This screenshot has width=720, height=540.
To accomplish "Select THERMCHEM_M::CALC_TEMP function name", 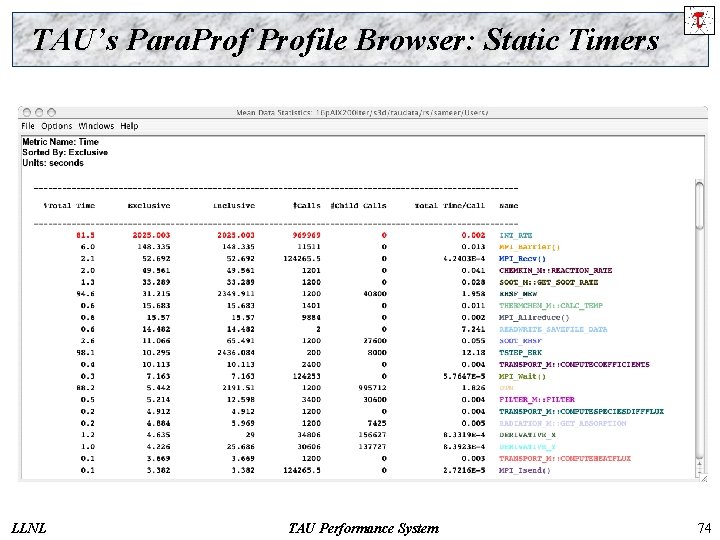I will pyautogui.click(x=551, y=306).
